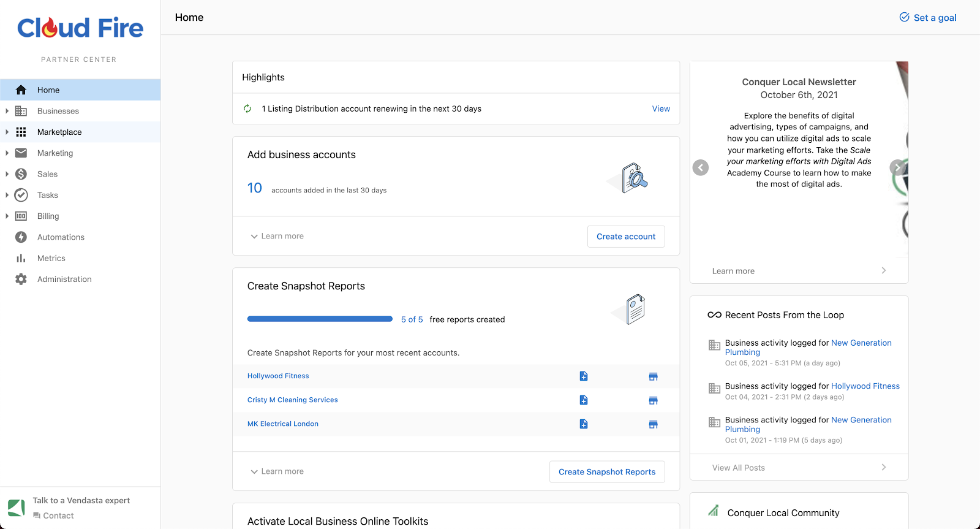Open New Generation Plumbing post from Oct 05
This screenshot has width=980, height=529.
[x=808, y=348]
